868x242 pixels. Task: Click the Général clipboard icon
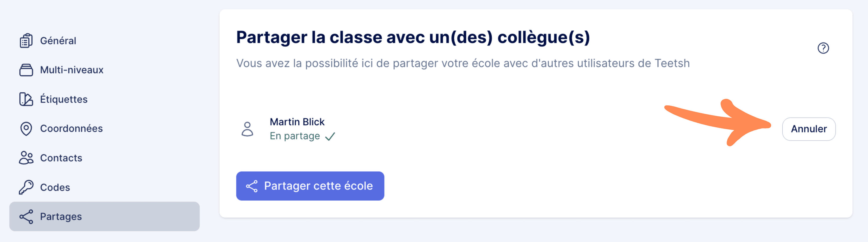pos(26,41)
